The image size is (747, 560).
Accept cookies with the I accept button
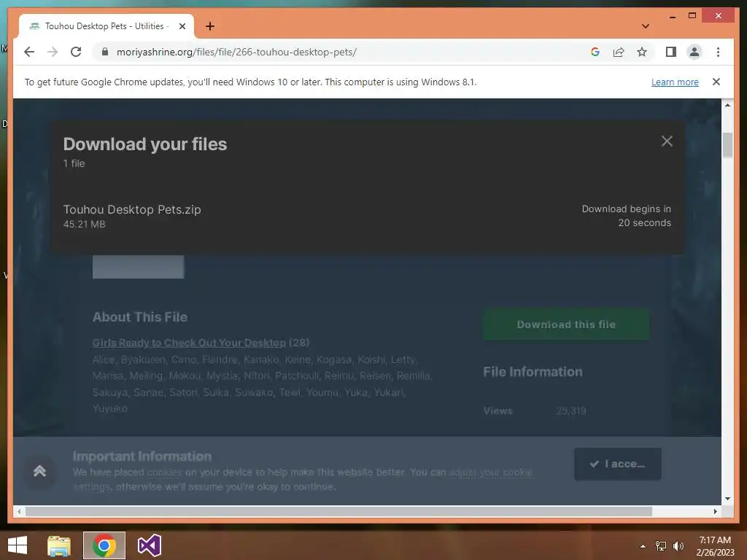[617, 464]
